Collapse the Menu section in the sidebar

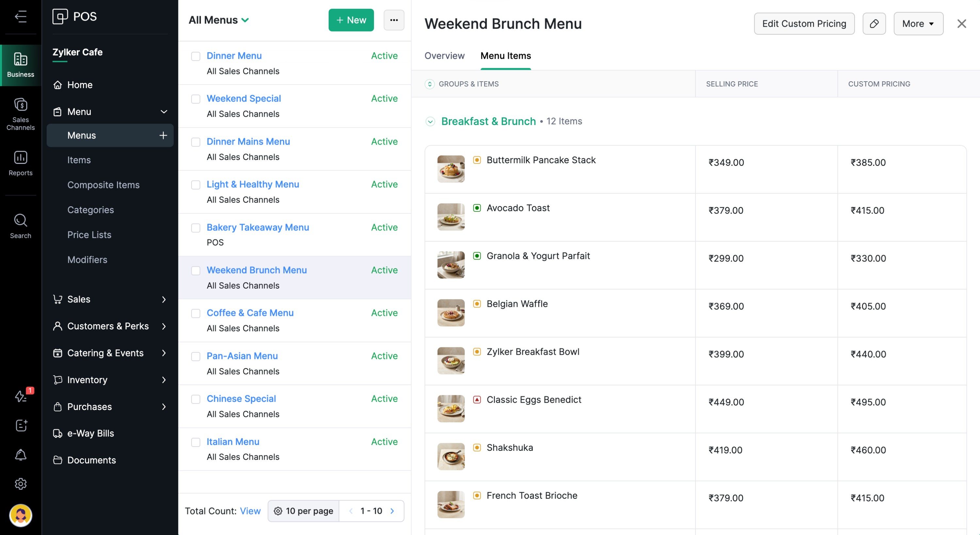pyautogui.click(x=164, y=112)
